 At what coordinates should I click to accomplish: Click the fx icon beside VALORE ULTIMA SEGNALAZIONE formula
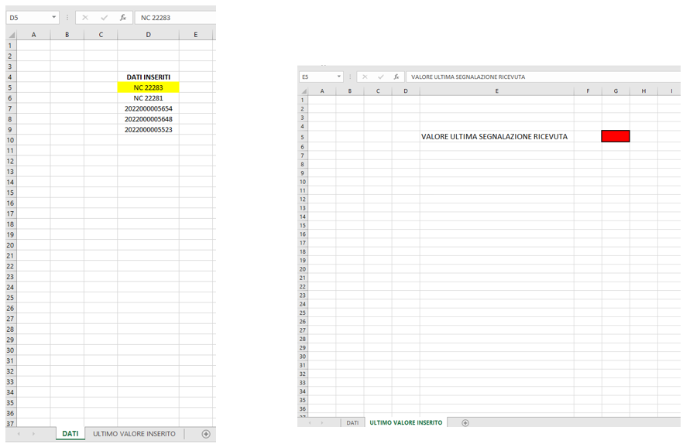click(397, 77)
